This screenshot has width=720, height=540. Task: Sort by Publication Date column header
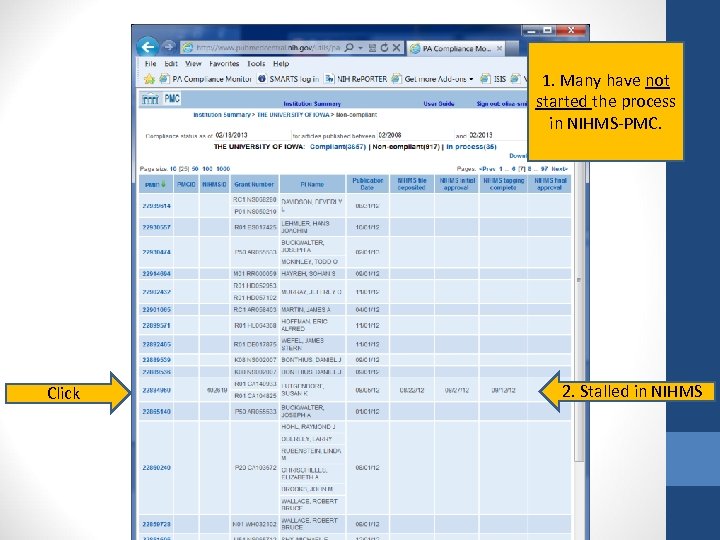click(x=368, y=184)
